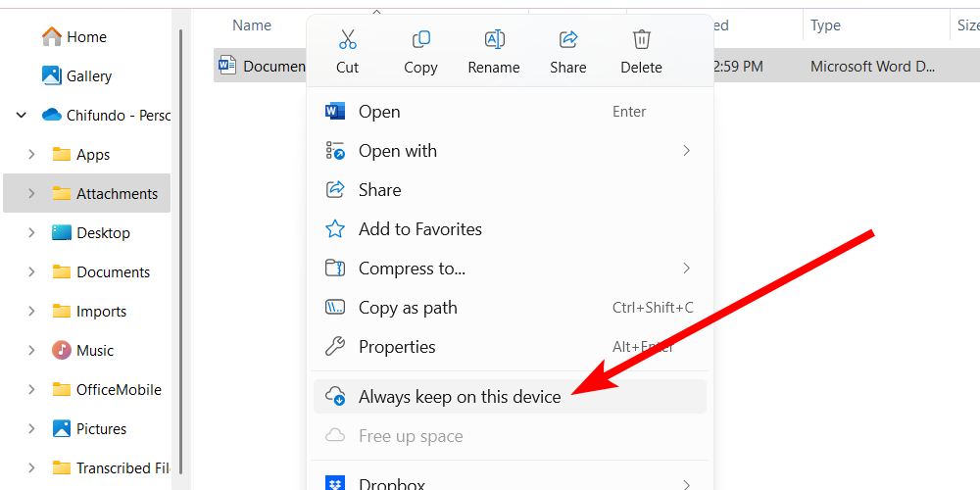Select Copy as path
The image size is (980, 490).
(510, 308)
